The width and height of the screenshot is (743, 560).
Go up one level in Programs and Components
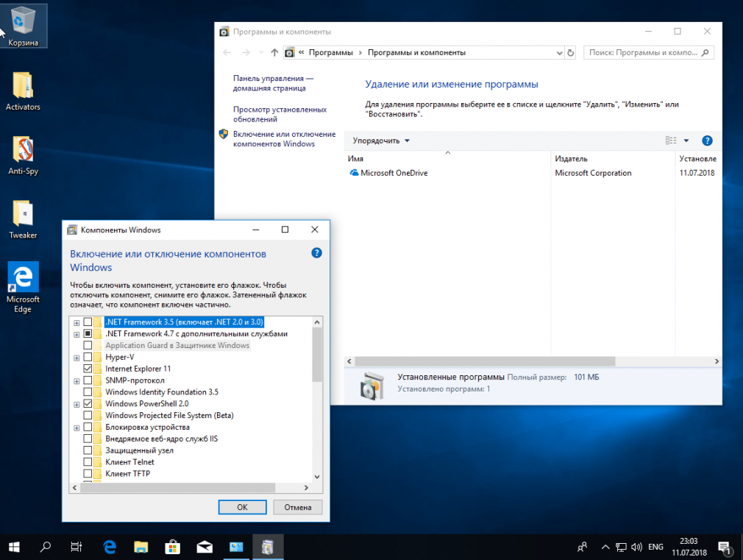[x=274, y=53]
